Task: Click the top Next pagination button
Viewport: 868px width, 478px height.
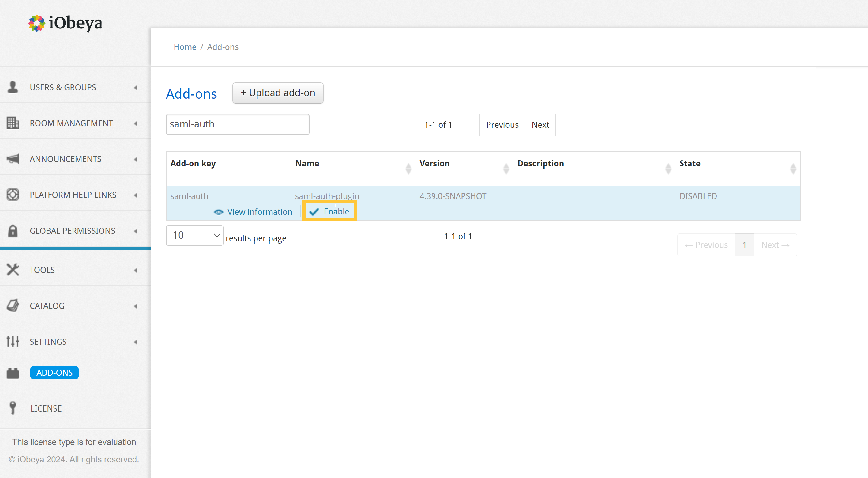Action: [540, 125]
